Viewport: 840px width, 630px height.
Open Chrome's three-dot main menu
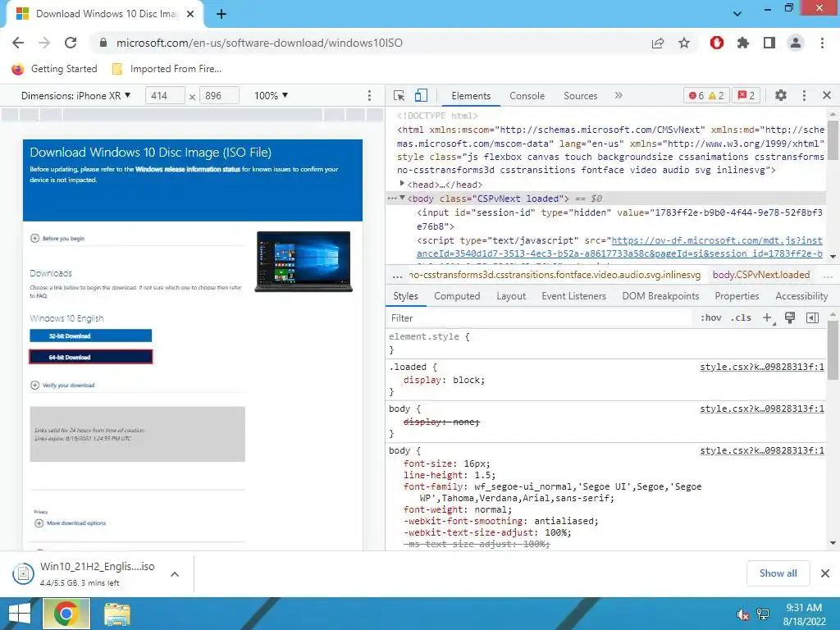tap(822, 43)
